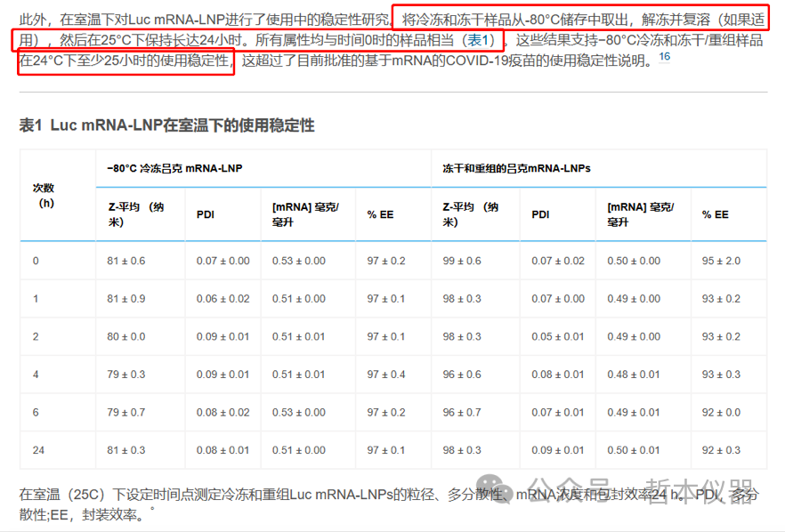Image resolution: width=785 pixels, height=532 pixels.
Task: Select the cell '0.07 ± 0.02'
Action: (558, 261)
